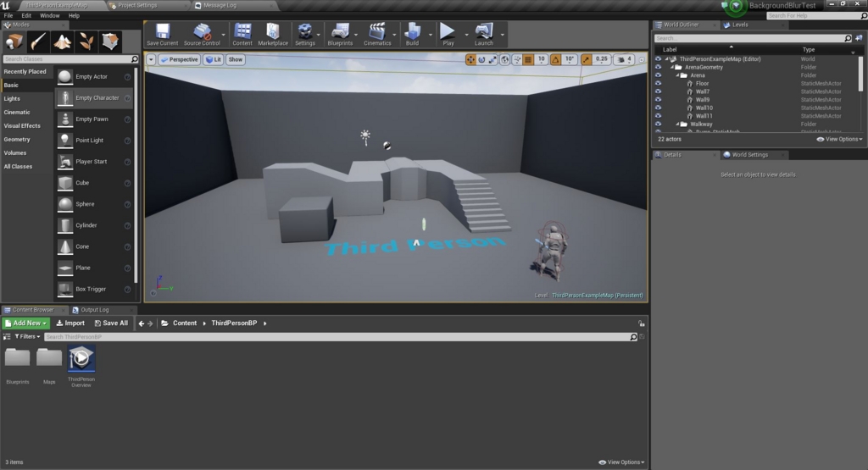Select the scale transform gizmo icon
Viewport: 868px width, 470px height.
tap(492, 59)
